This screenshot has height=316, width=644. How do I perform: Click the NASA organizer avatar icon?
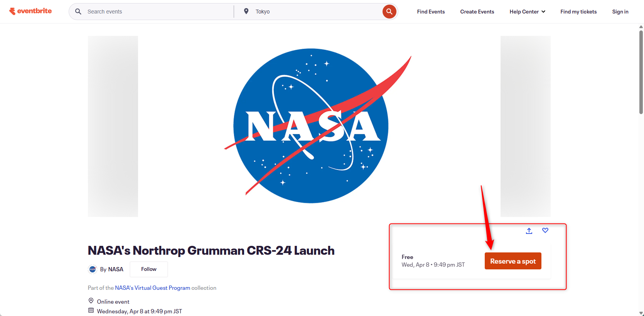click(x=93, y=269)
